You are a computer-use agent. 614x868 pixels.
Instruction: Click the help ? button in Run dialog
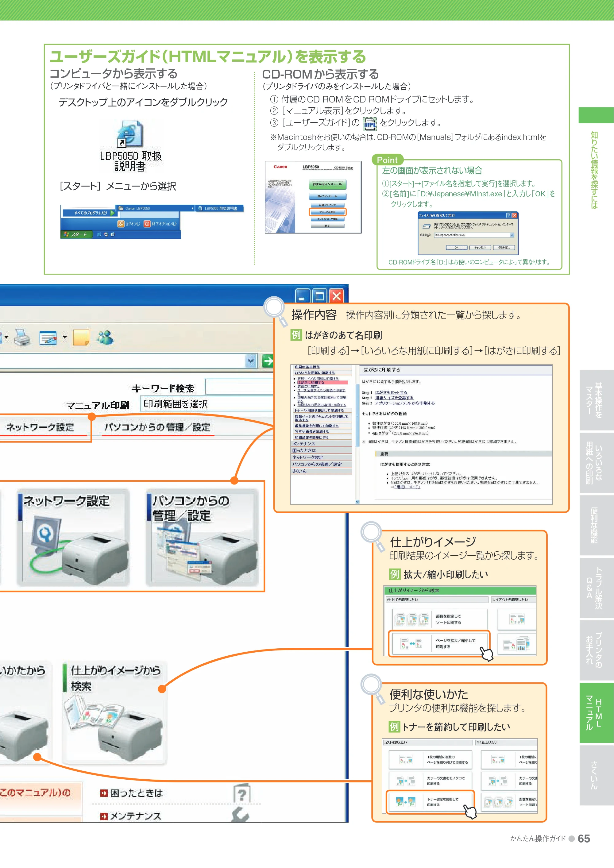pos(508,215)
